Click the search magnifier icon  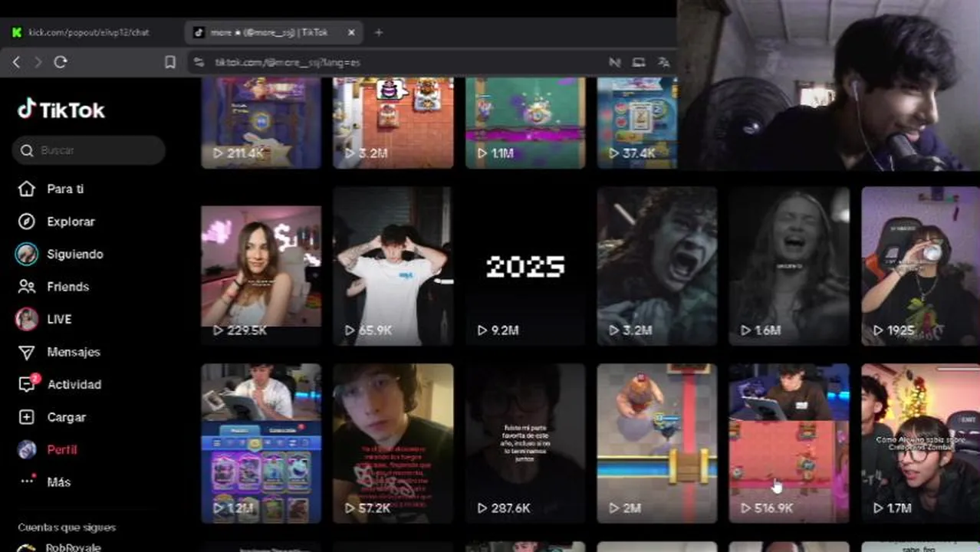27,150
